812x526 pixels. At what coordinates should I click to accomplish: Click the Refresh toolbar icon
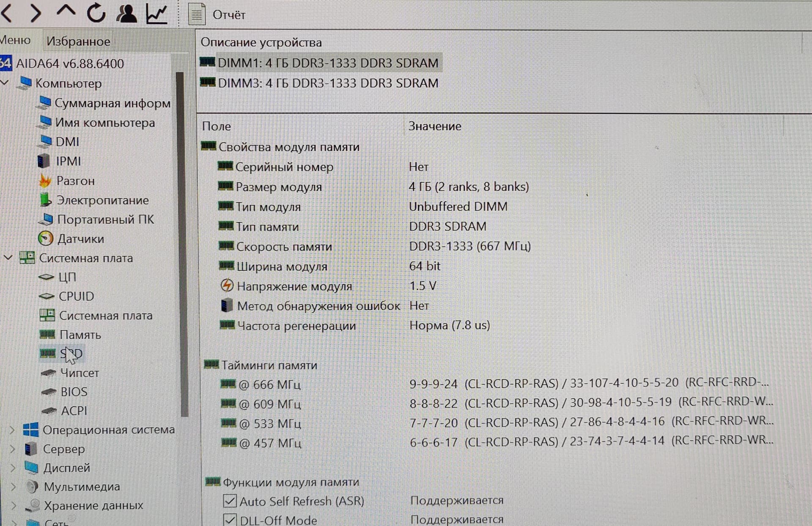click(96, 14)
